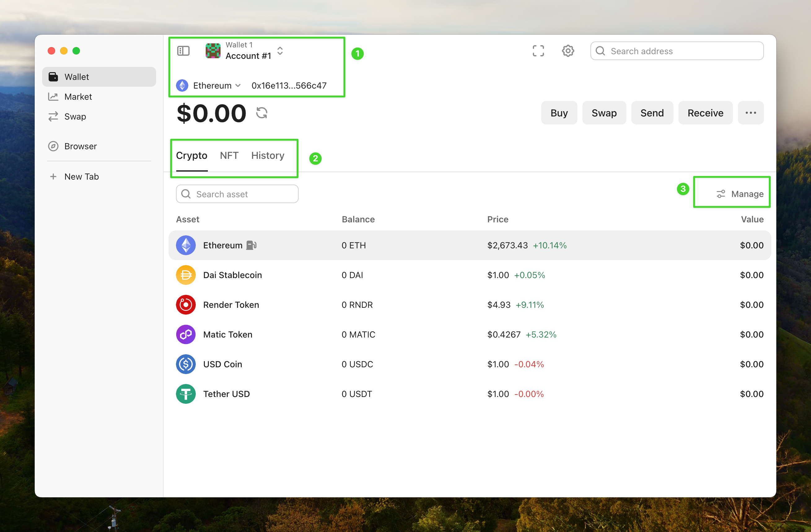Open the Tether USD asset row
This screenshot has height=532, width=811.
[470, 394]
